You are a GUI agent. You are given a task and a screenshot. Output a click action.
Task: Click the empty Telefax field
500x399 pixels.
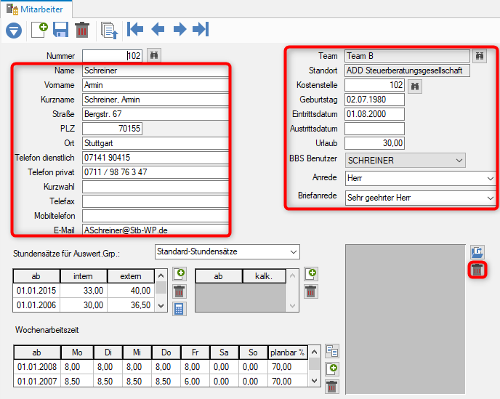155,201
